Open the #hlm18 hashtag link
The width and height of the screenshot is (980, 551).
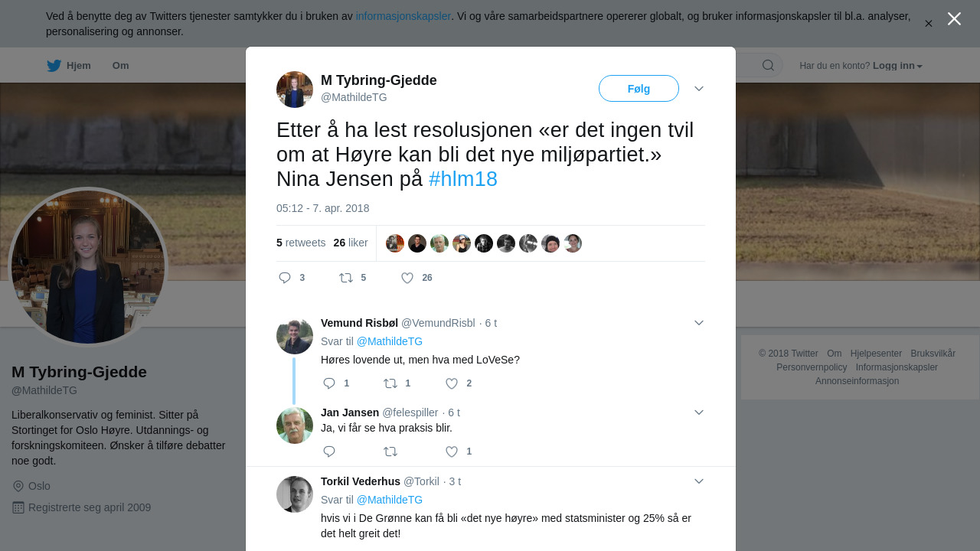point(463,179)
